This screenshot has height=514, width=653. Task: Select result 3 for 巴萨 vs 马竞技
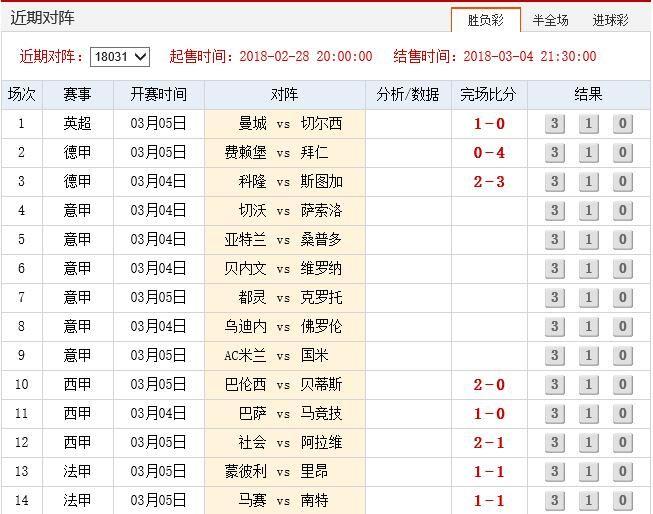click(555, 414)
